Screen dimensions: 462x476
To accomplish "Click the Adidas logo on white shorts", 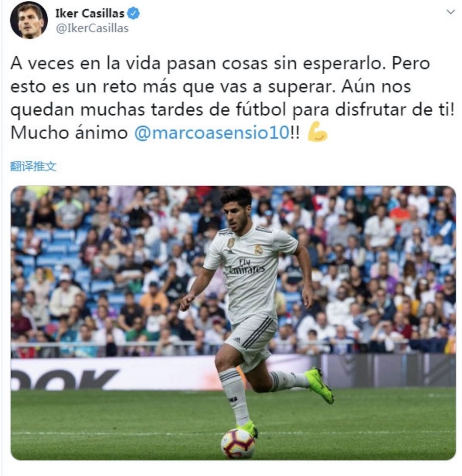I will 237,340.
